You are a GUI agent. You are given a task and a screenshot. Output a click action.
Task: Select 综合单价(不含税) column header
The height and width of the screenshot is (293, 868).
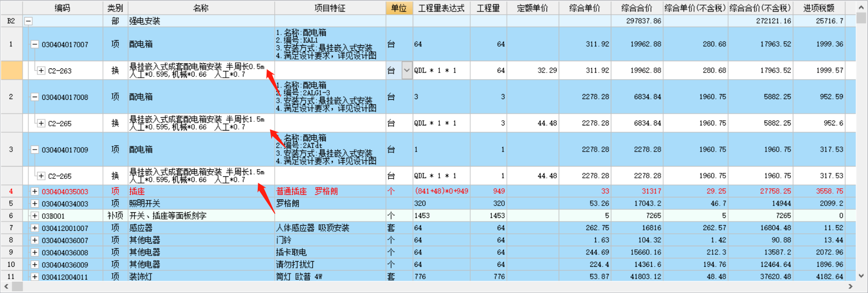click(695, 8)
